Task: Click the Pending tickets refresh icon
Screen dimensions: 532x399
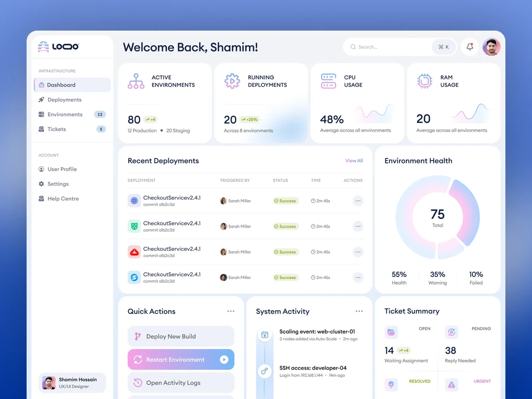Action: click(451, 332)
